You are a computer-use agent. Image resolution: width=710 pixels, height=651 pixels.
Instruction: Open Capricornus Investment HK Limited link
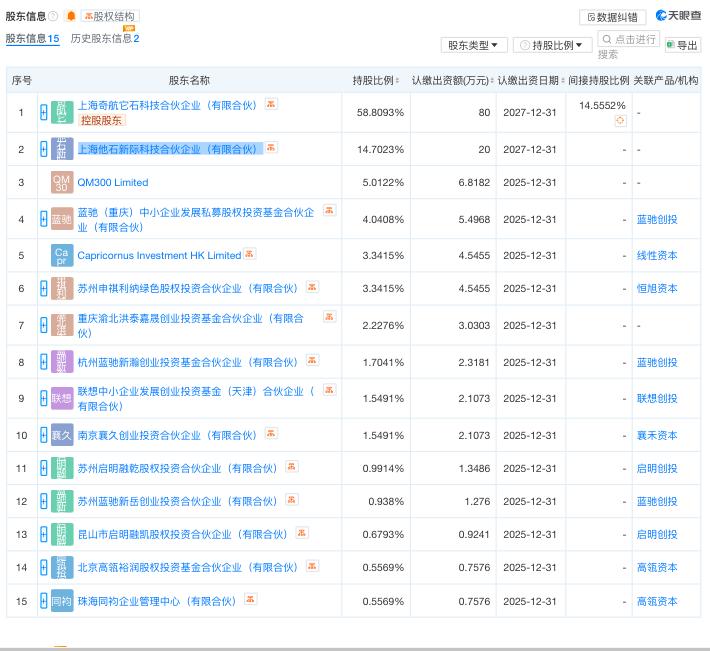(x=159, y=255)
